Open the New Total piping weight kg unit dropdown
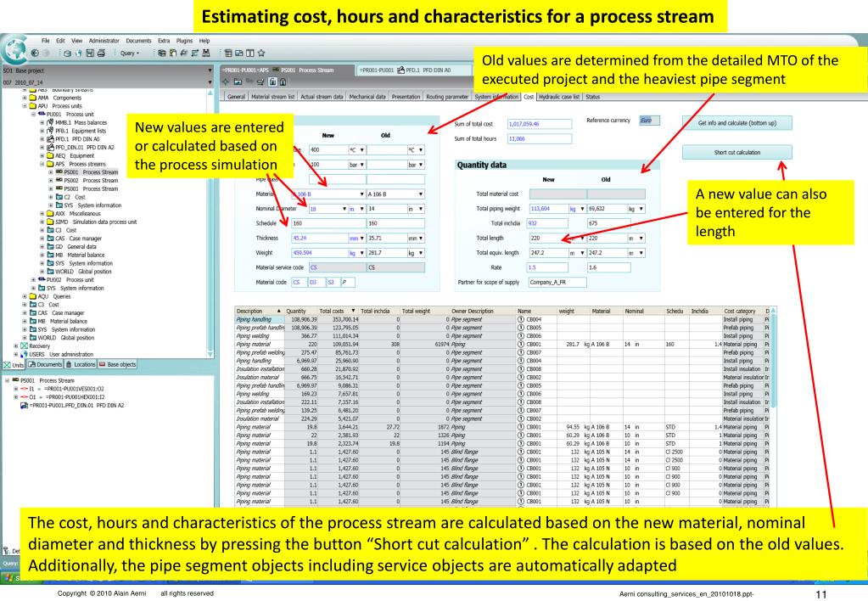Screen dimensions: 868x601 pyautogui.click(x=582, y=209)
